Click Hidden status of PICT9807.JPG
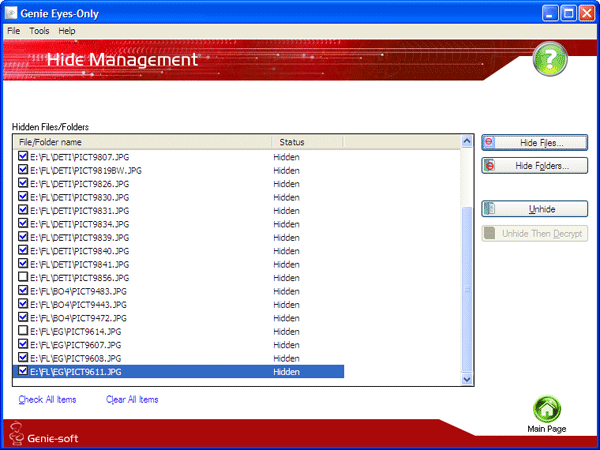Image resolution: width=600 pixels, height=450 pixels. tap(286, 157)
